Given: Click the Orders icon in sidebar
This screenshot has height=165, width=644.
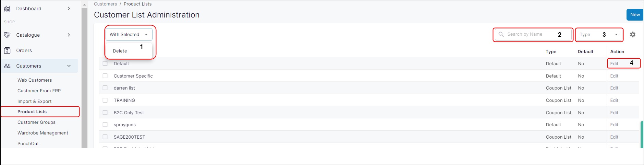Looking at the screenshot, I should click(x=7, y=50).
